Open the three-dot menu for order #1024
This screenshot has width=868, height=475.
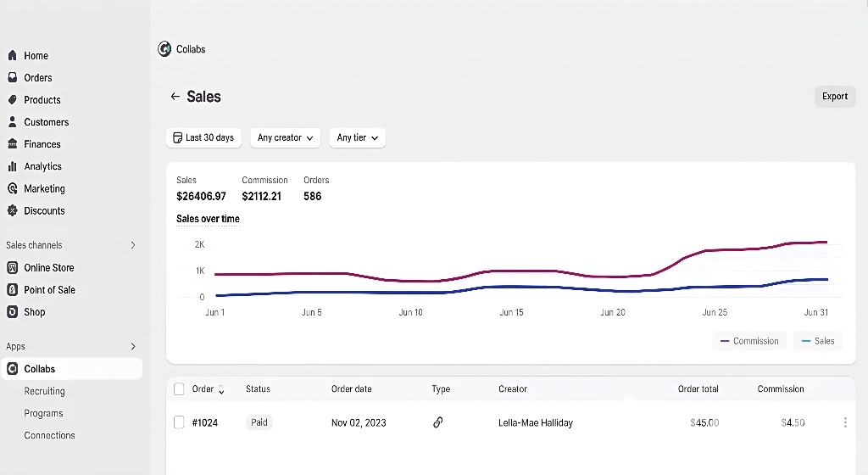(x=844, y=422)
